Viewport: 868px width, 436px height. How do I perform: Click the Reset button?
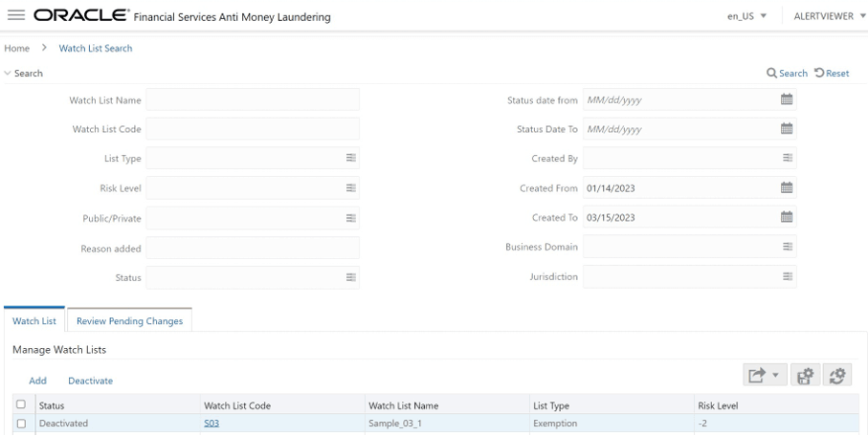point(832,73)
